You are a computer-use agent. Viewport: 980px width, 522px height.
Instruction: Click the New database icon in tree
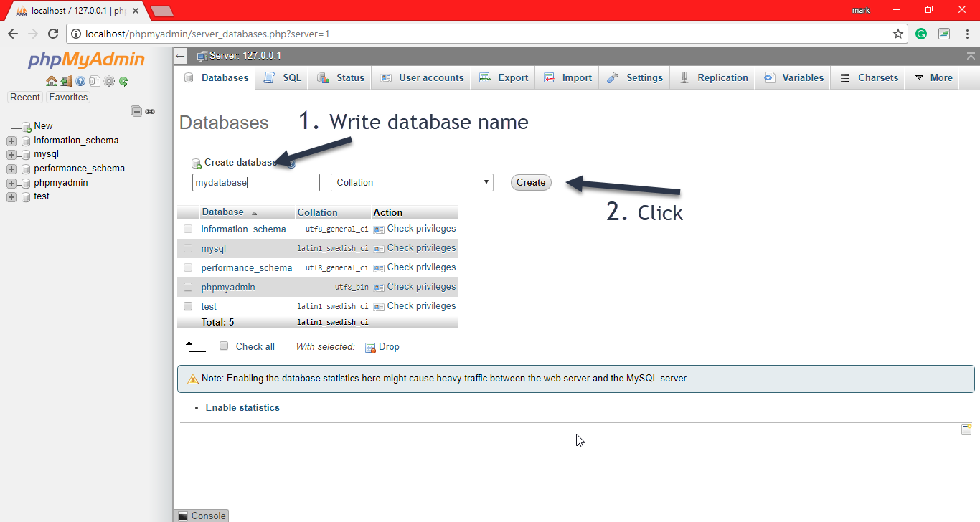tap(26, 127)
